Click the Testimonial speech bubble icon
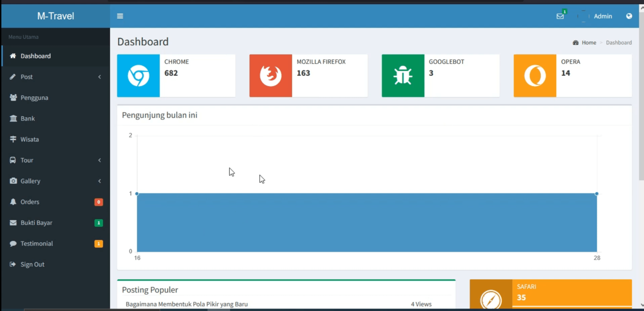The height and width of the screenshot is (311, 644). [13, 243]
